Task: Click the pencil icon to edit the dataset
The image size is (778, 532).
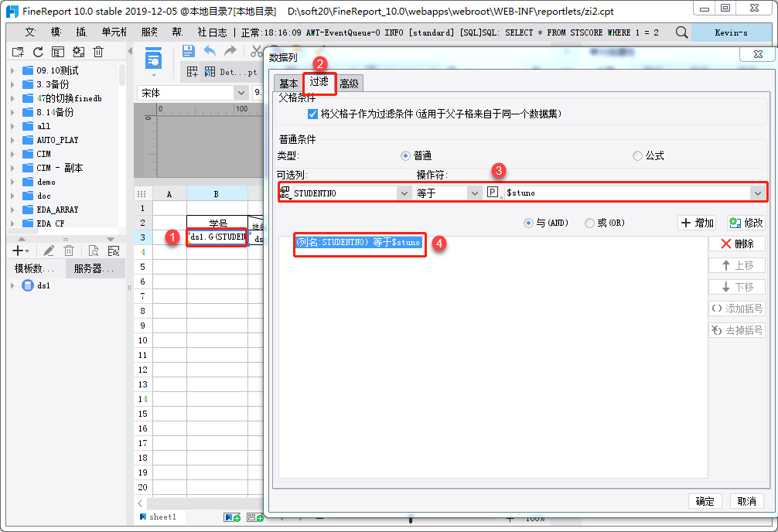Action: pyautogui.click(x=49, y=251)
